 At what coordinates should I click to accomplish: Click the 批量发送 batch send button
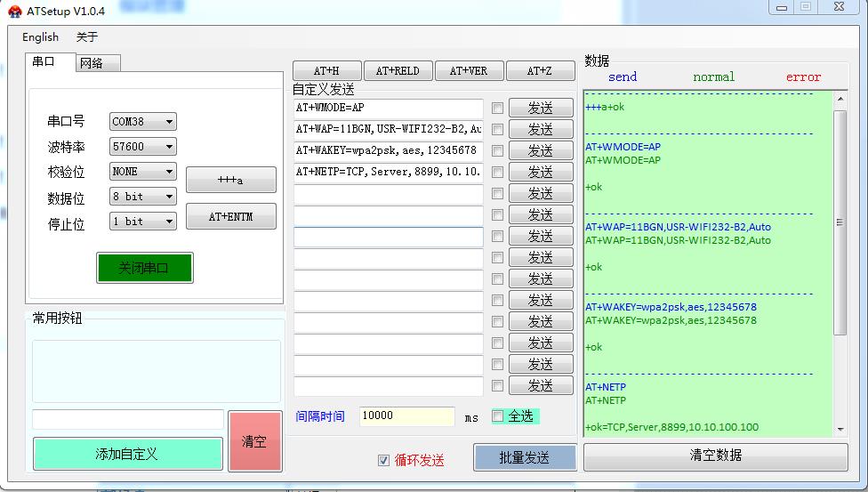(524, 457)
